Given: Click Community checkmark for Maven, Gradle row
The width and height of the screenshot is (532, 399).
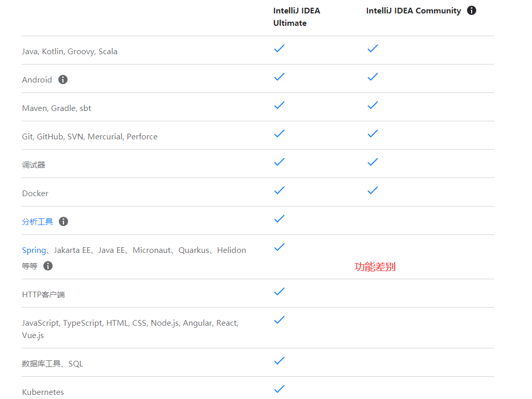Looking at the screenshot, I should [x=373, y=105].
